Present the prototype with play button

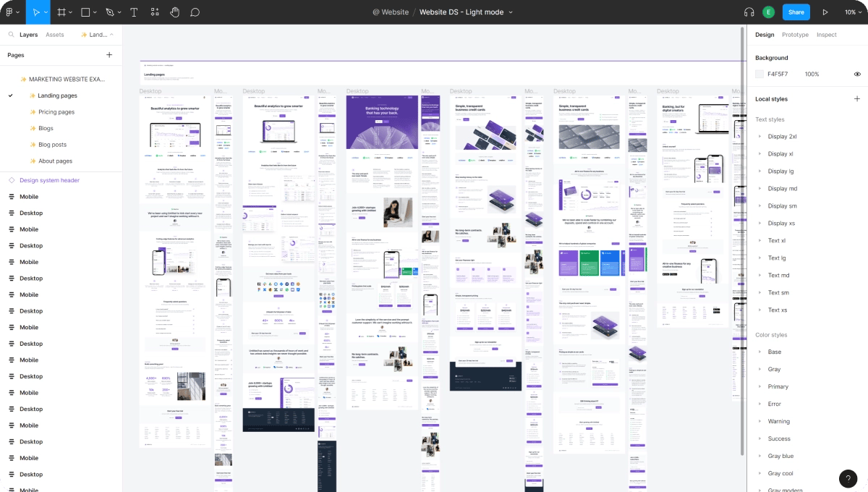click(825, 12)
